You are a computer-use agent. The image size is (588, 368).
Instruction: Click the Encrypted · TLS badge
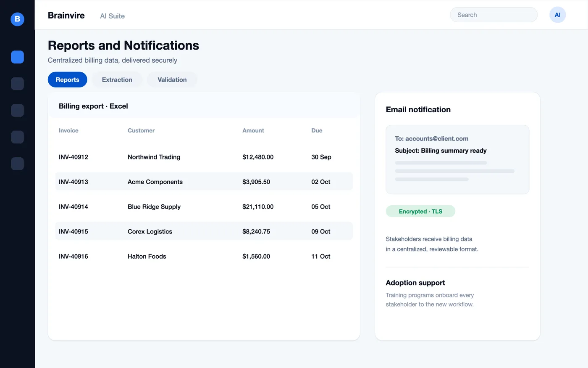coord(420,211)
